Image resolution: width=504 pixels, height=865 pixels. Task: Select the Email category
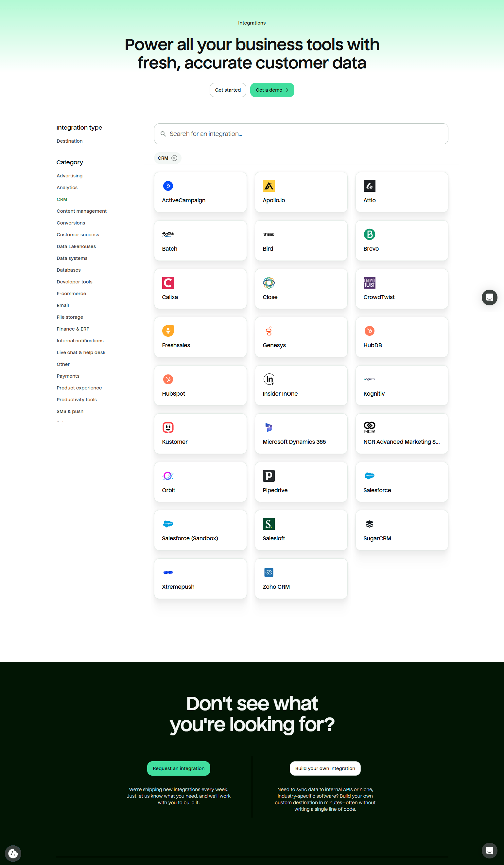point(63,305)
